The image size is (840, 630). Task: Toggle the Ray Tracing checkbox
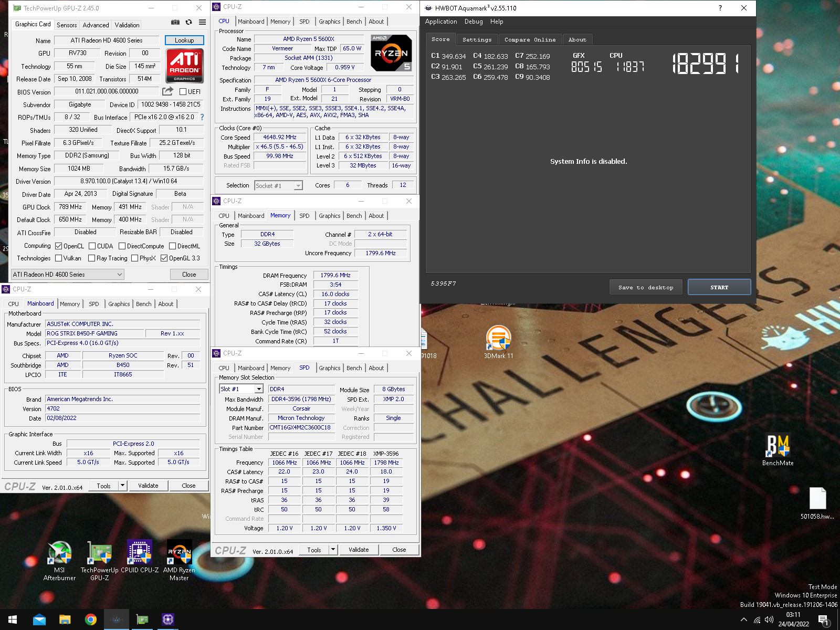[92, 258]
